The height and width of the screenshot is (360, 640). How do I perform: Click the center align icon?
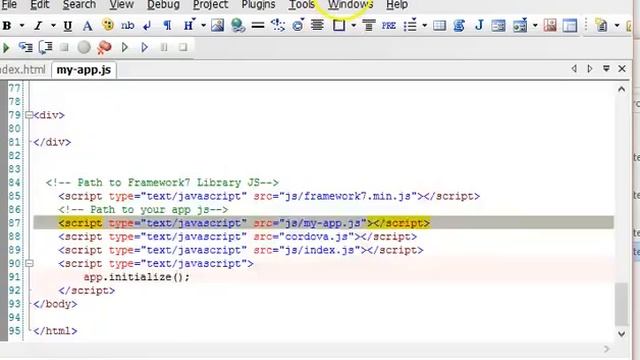(317, 25)
